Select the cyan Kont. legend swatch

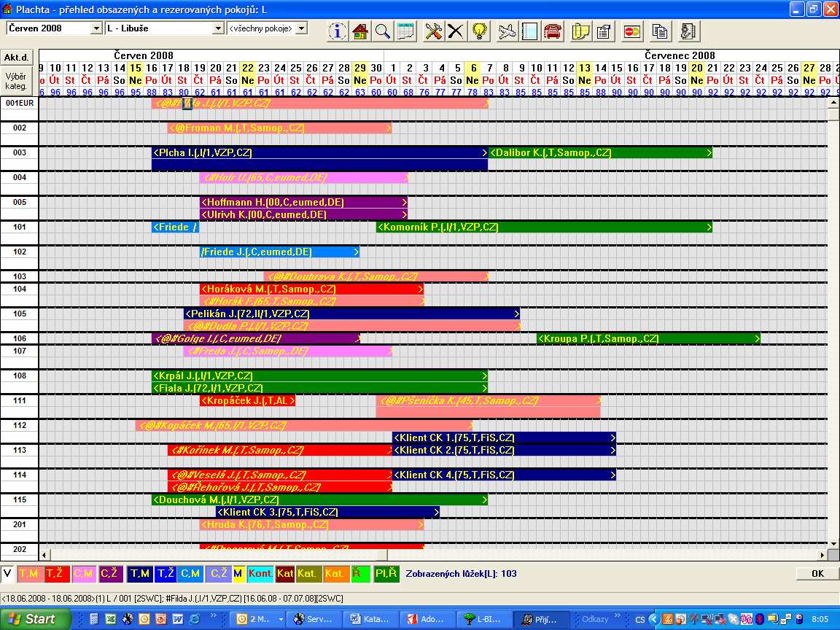tap(260, 574)
